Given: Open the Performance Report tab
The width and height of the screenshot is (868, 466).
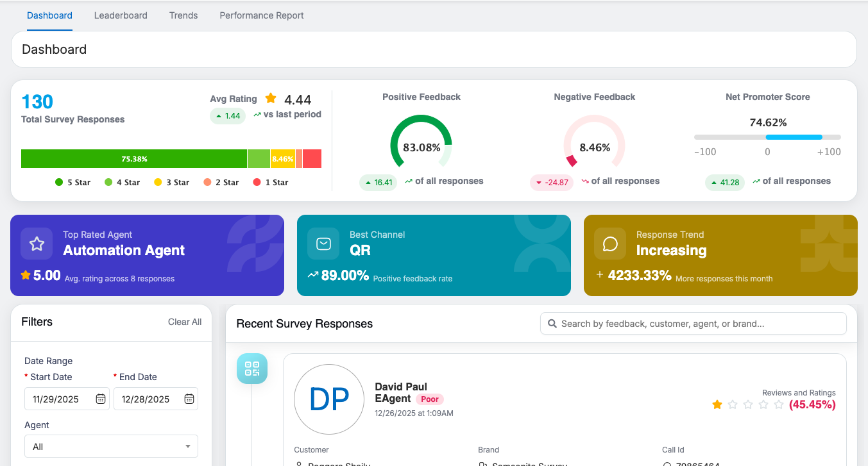Looking at the screenshot, I should [x=262, y=15].
